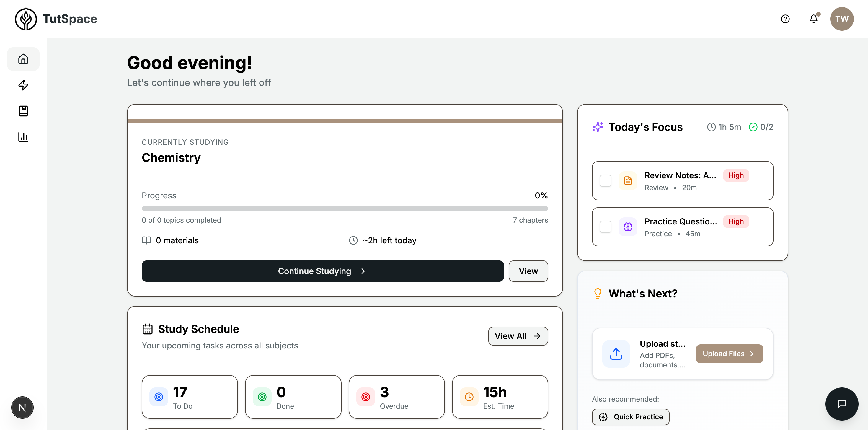The image size is (868, 430).
Task: Mark the Review Notes task as complete
Action: tap(605, 181)
